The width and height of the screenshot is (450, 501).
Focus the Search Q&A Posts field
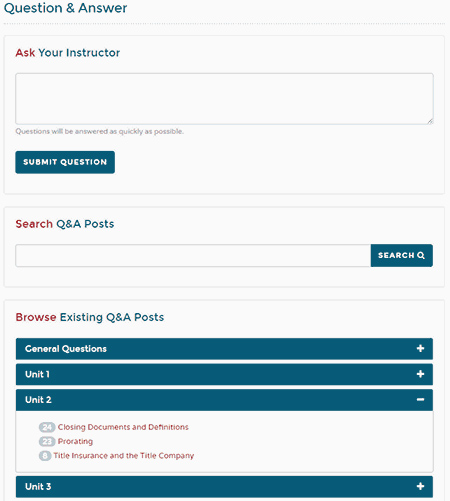click(193, 255)
